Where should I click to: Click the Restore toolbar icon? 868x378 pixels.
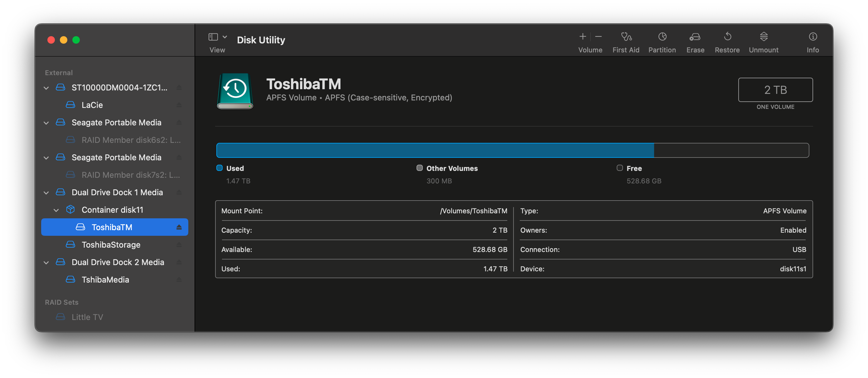[x=727, y=37]
